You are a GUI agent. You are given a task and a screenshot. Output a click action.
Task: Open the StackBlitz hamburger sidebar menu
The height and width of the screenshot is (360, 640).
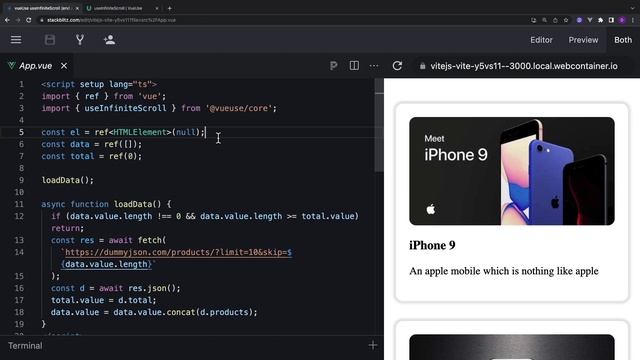(16, 40)
